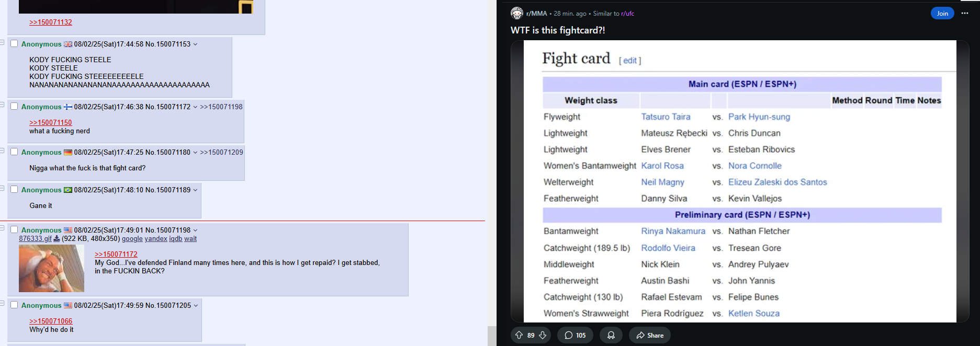Search image with iqdb link
The width and height of the screenshot is (980, 346).
point(176,238)
